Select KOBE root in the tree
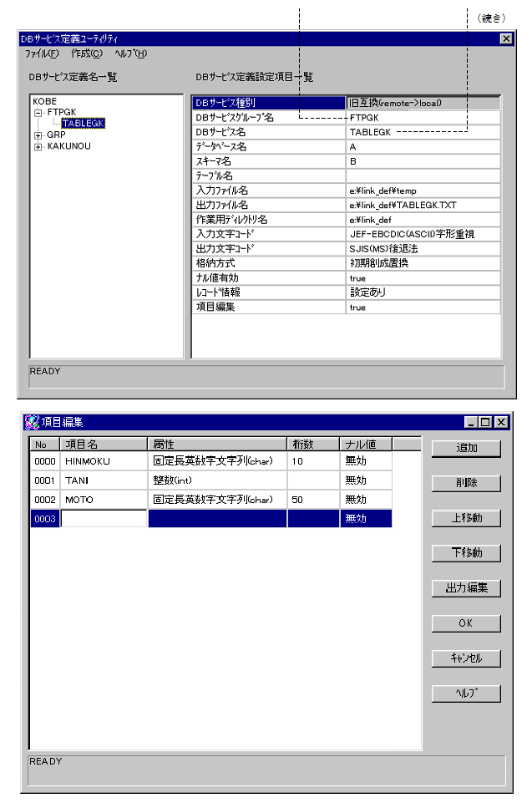Screen dimensions: 532x803 coord(44,101)
